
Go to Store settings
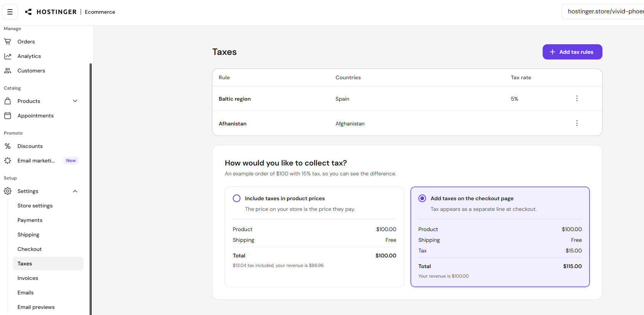pos(35,206)
